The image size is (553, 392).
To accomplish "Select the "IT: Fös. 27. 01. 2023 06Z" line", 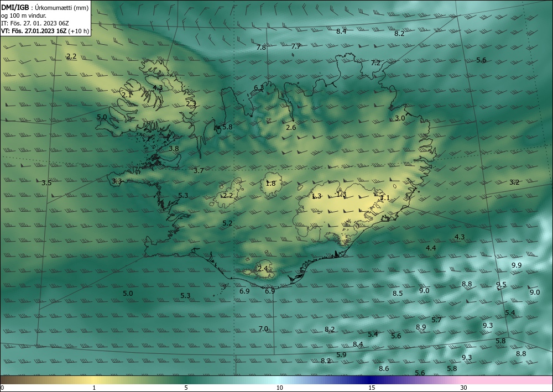I will [x=35, y=23].
